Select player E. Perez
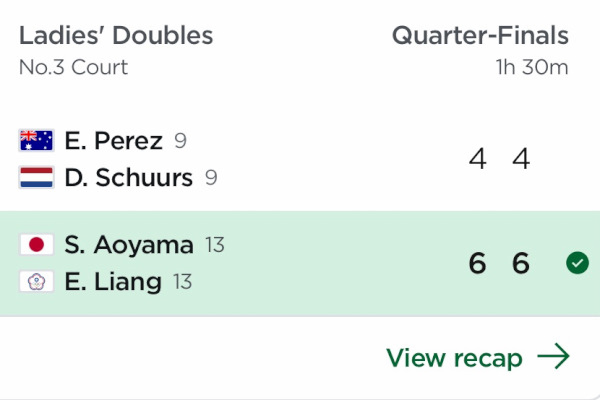Image resolution: width=600 pixels, height=400 pixels. tap(114, 140)
